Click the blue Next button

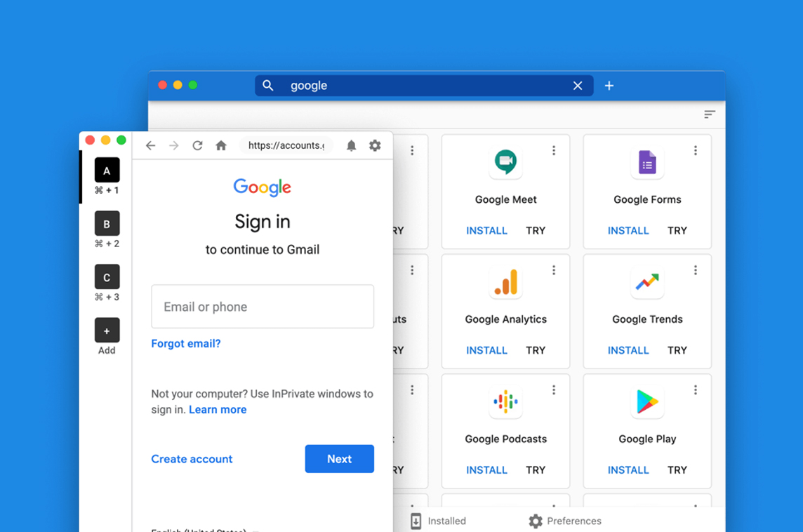pos(340,459)
